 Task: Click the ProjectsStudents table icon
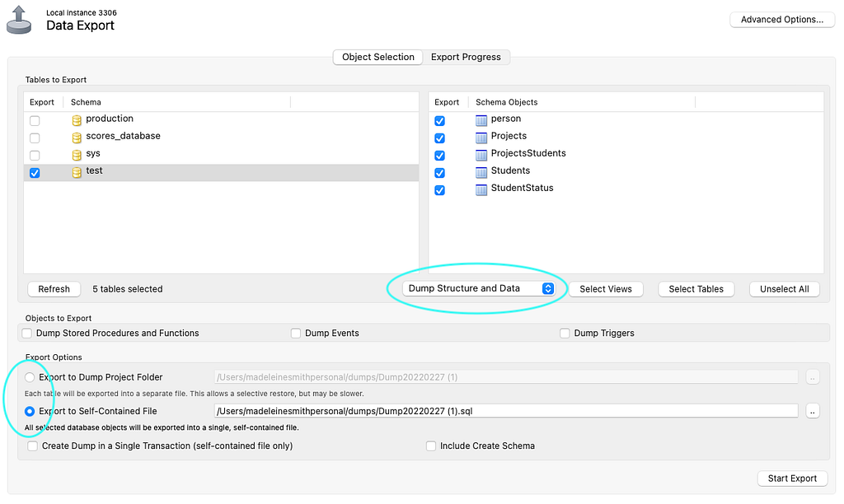[481, 156]
